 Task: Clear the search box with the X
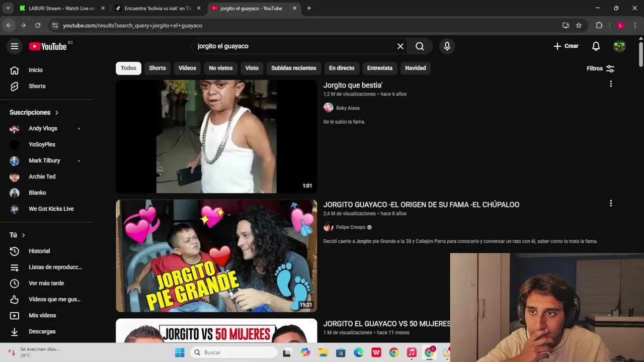coord(400,46)
